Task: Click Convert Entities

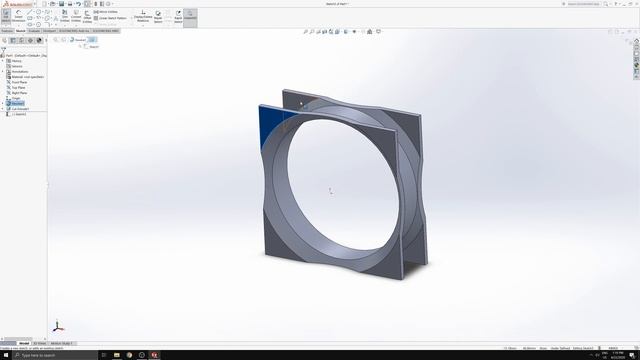Action: 76,16
